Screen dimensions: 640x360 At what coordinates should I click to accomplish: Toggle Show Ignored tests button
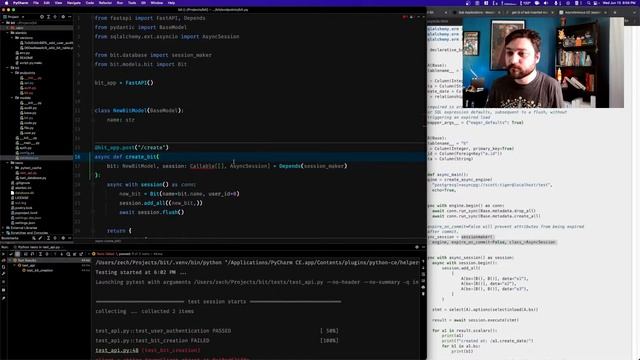pyautogui.click(x=17, y=254)
